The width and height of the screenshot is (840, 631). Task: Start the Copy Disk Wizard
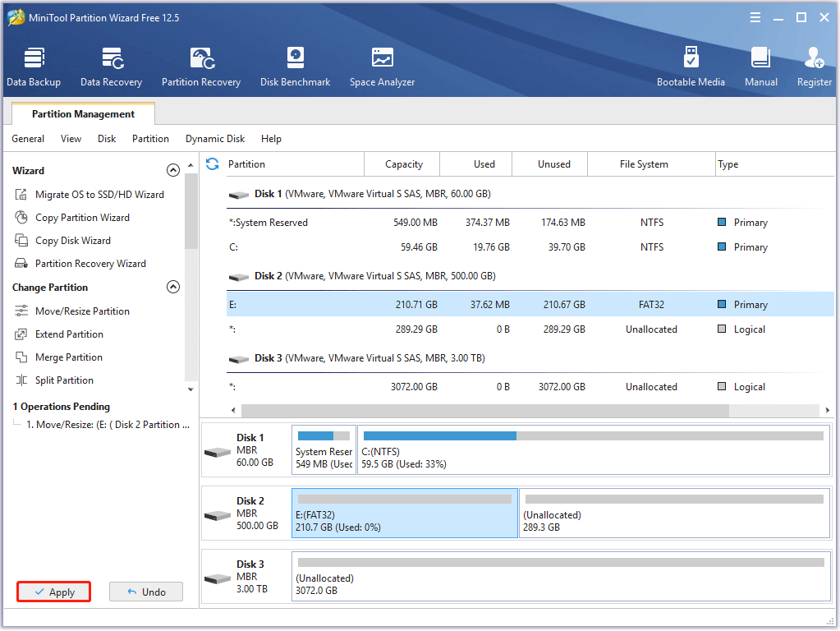click(62, 240)
